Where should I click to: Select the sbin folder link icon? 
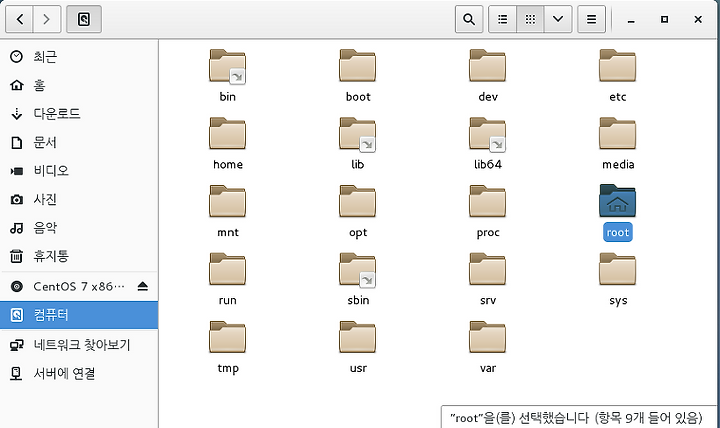pos(358,270)
